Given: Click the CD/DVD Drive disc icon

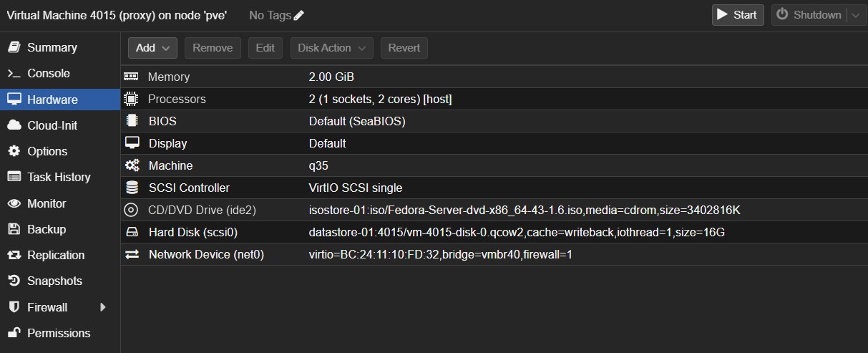Looking at the screenshot, I should (131, 210).
